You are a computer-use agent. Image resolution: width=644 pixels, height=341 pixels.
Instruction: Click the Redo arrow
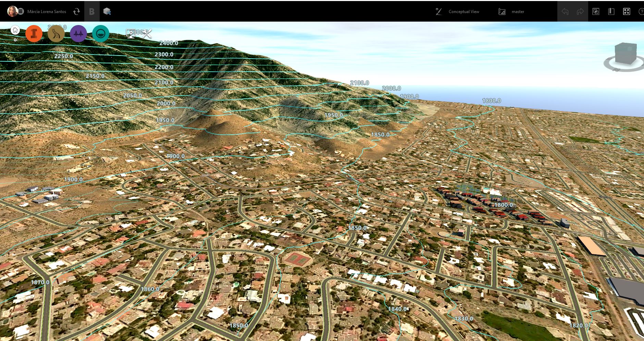[x=580, y=12]
